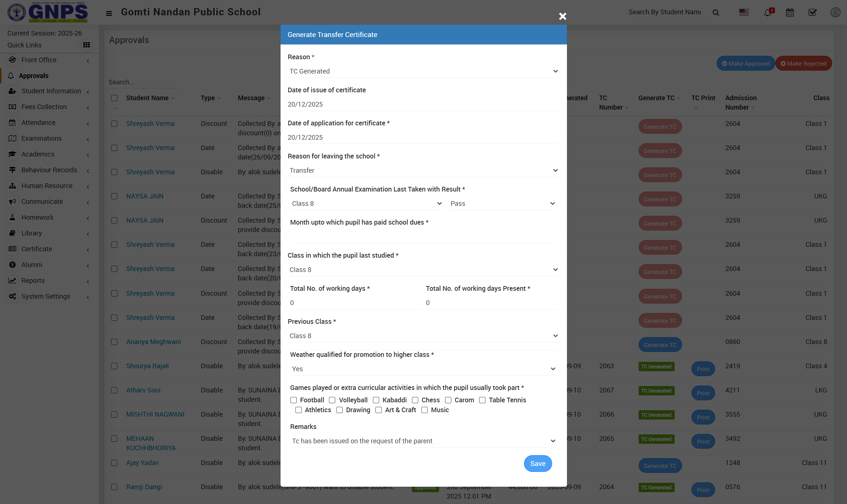The image size is (847, 504).
Task: Click the student search magnifier icon
Action: (x=716, y=13)
